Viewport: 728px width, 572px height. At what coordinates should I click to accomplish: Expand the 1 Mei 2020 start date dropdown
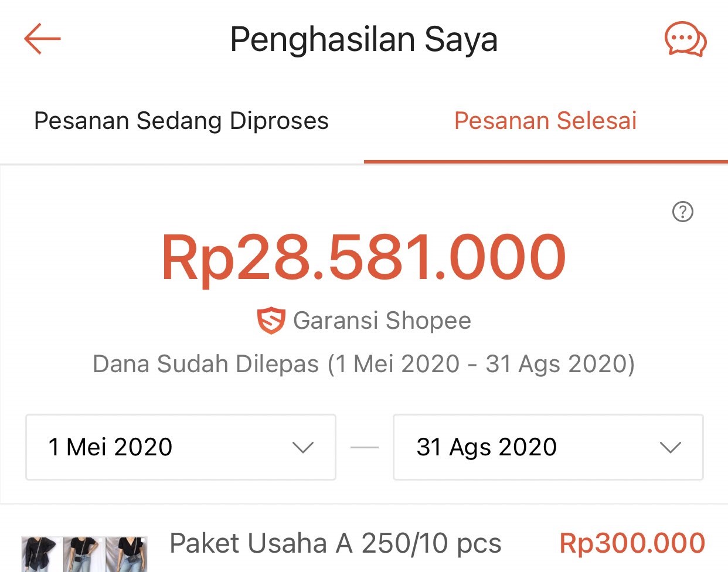coord(181,447)
